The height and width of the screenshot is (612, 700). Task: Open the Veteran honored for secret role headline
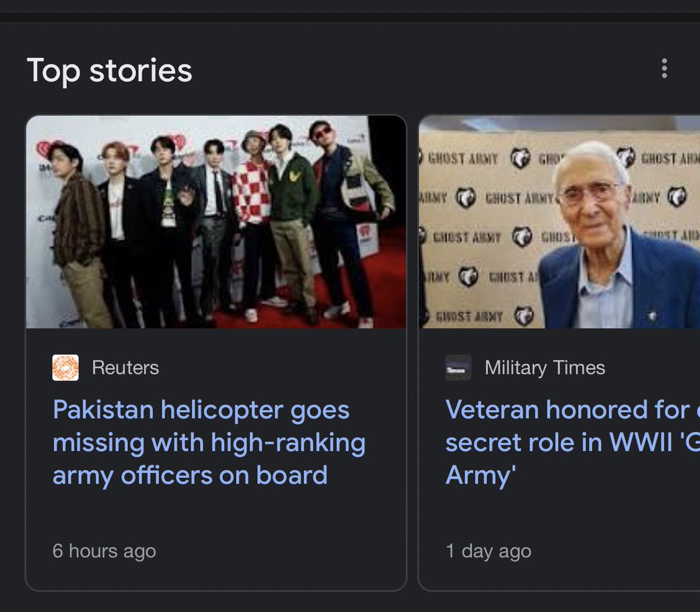[x=572, y=442]
